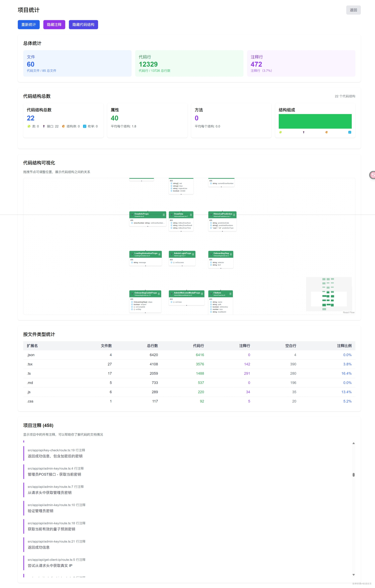Collapse the HistoricalPrediction node

234,215
